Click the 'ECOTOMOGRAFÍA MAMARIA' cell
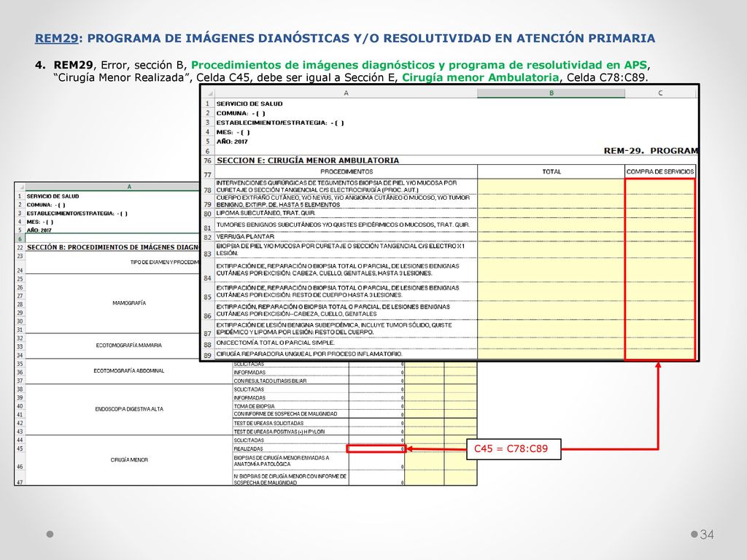Image resolution: width=747 pixels, height=560 pixels. click(129, 345)
